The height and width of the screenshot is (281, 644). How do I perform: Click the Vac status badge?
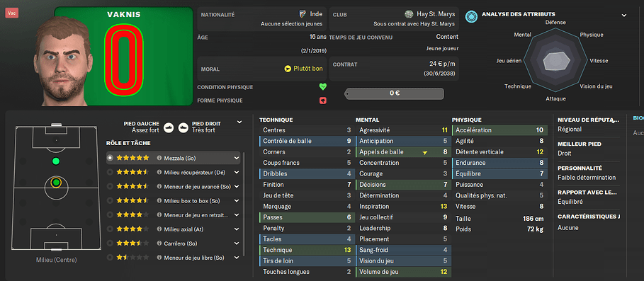point(11,13)
